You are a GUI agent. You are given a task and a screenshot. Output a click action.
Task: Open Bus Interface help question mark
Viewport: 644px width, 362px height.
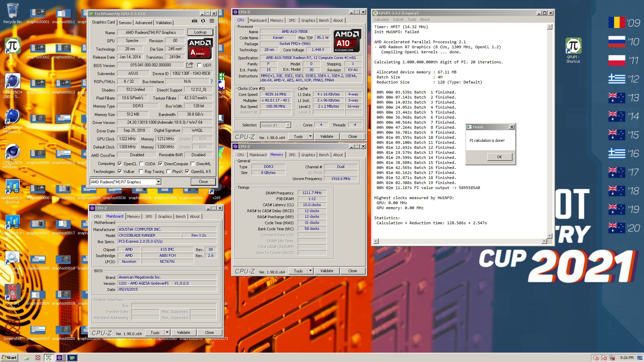(211, 81)
